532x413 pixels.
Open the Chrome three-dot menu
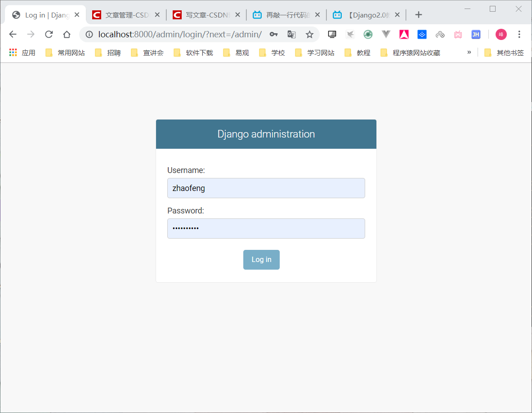pyautogui.click(x=519, y=34)
